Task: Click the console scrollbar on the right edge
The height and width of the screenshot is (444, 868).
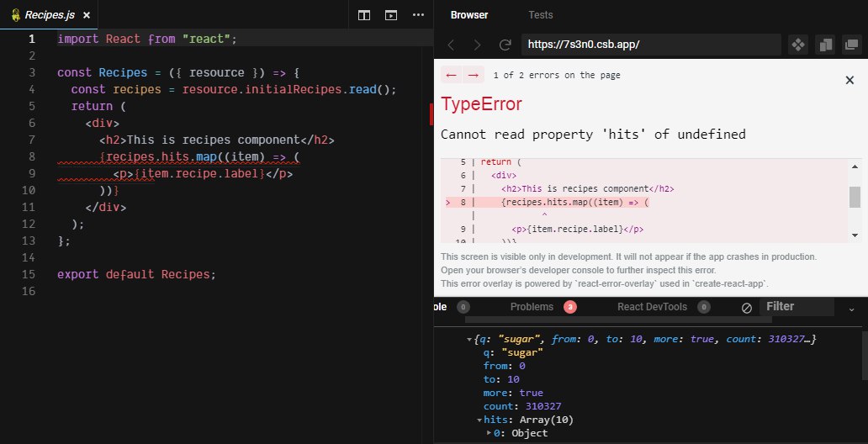Action: [865, 356]
